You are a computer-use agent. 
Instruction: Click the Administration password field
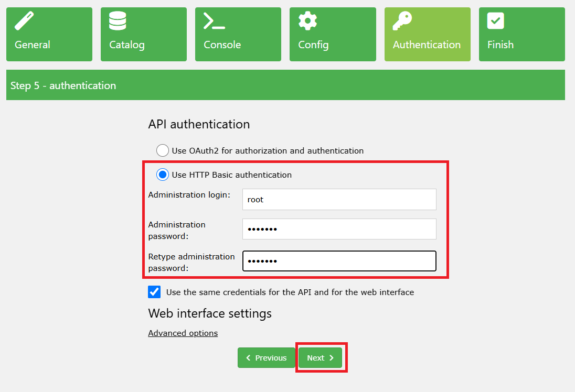pyautogui.click(x=339, y=229)
